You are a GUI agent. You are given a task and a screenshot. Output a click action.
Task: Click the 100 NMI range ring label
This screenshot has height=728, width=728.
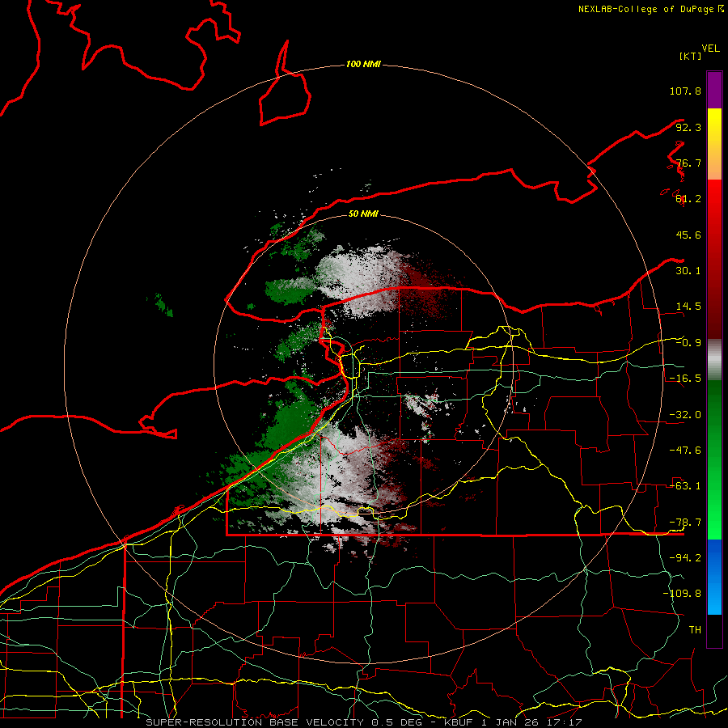click(x=363, y=64)
